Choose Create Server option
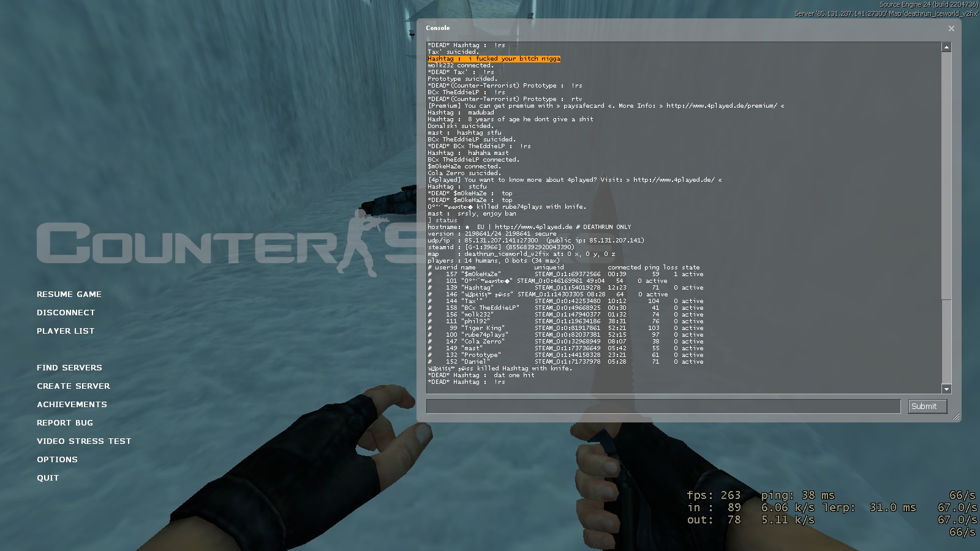 click(73, 386)
